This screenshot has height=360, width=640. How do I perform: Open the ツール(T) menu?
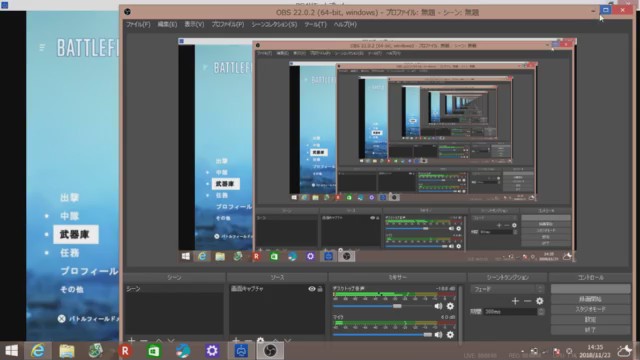[x=316, y=24]
